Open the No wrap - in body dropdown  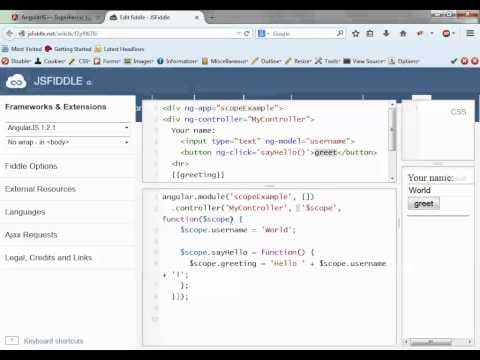coord(68,142)
